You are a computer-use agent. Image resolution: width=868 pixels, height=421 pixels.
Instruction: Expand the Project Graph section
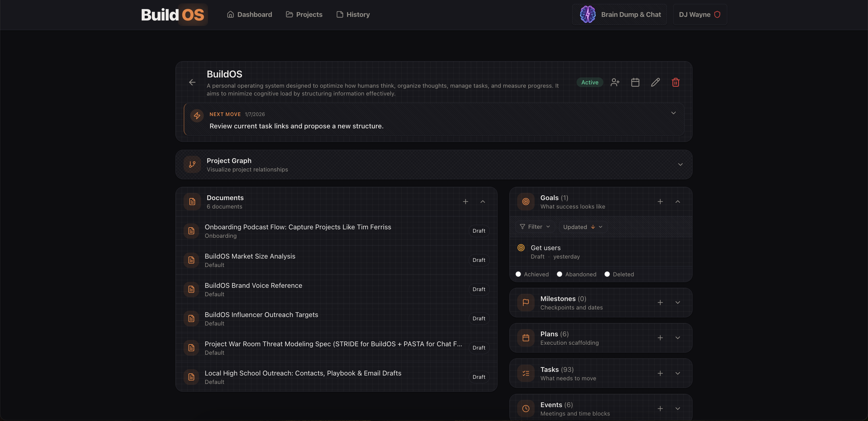[x=680, y=165]
